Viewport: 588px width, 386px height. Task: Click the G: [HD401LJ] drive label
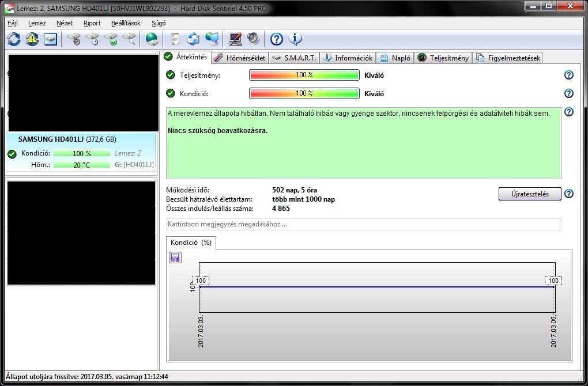click(134, 165)
